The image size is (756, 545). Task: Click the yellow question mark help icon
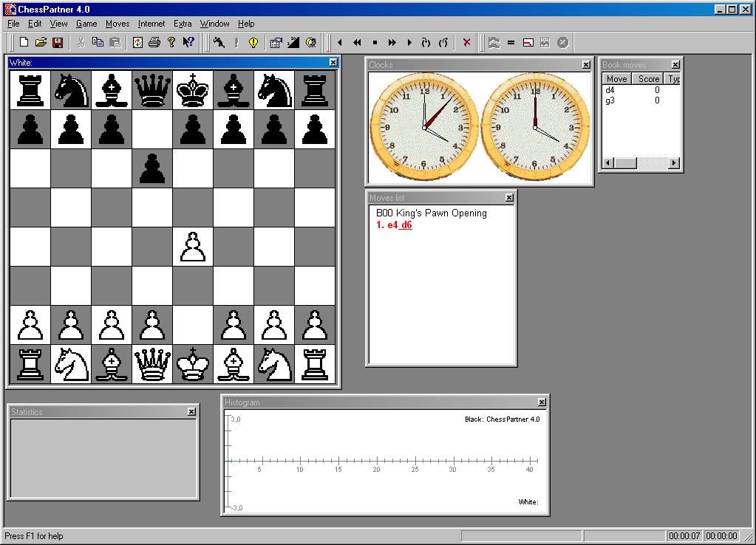(171, 42)
